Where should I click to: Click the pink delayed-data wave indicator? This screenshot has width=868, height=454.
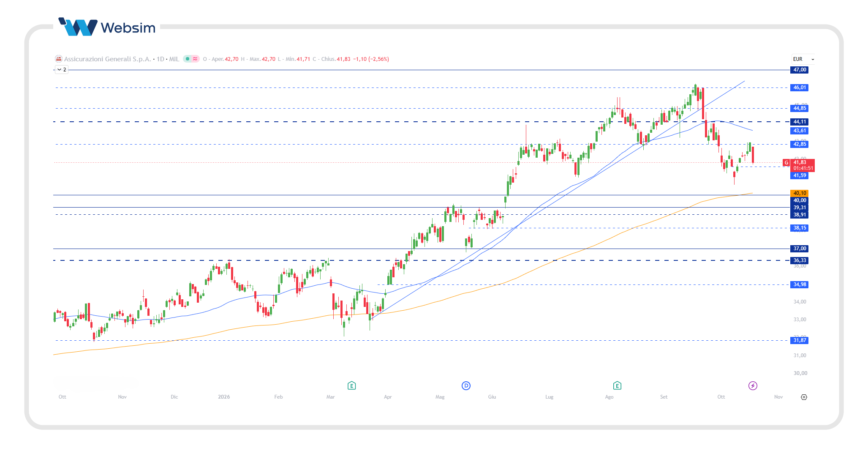(195, 59)
